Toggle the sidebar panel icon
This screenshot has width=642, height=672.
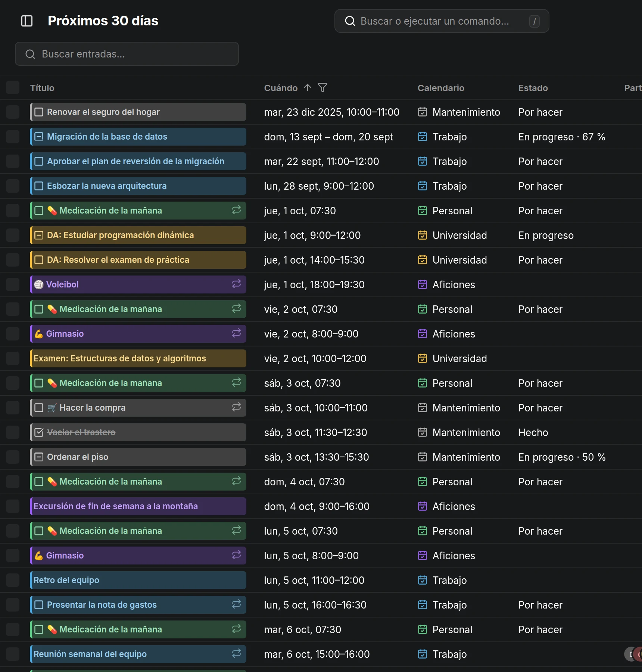pos(27,21)
